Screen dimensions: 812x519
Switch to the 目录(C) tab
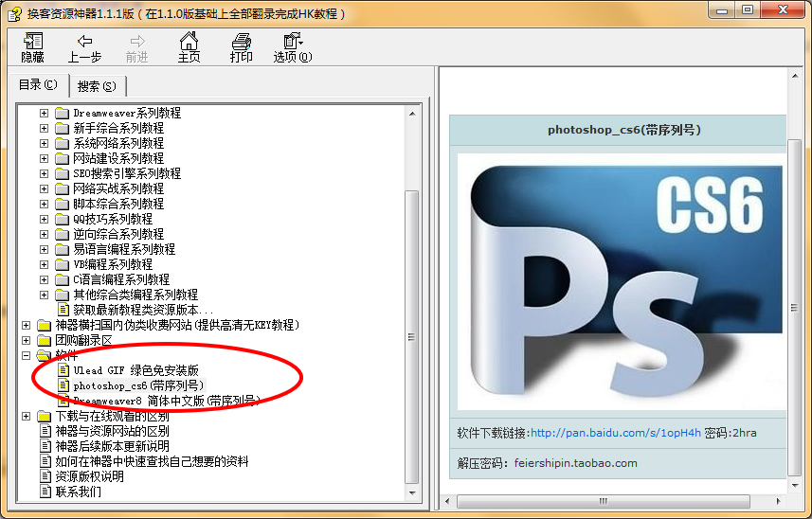(x=38, y=85)
